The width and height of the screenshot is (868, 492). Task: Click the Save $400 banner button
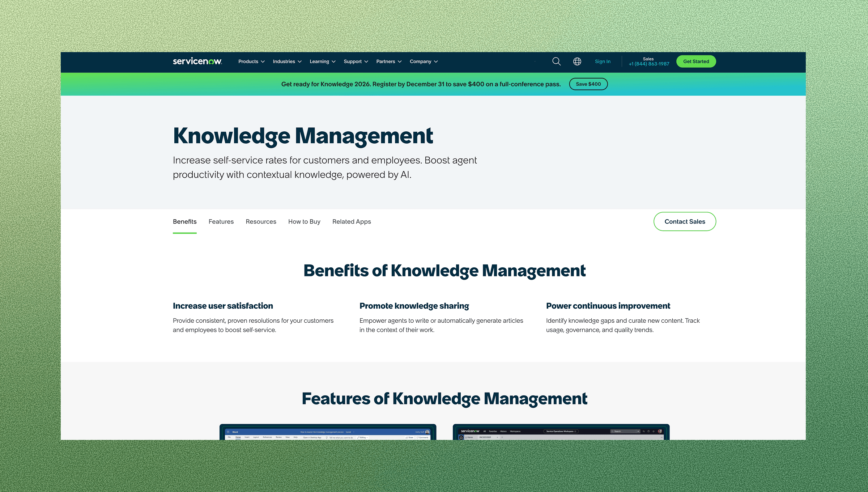[588, 84]
